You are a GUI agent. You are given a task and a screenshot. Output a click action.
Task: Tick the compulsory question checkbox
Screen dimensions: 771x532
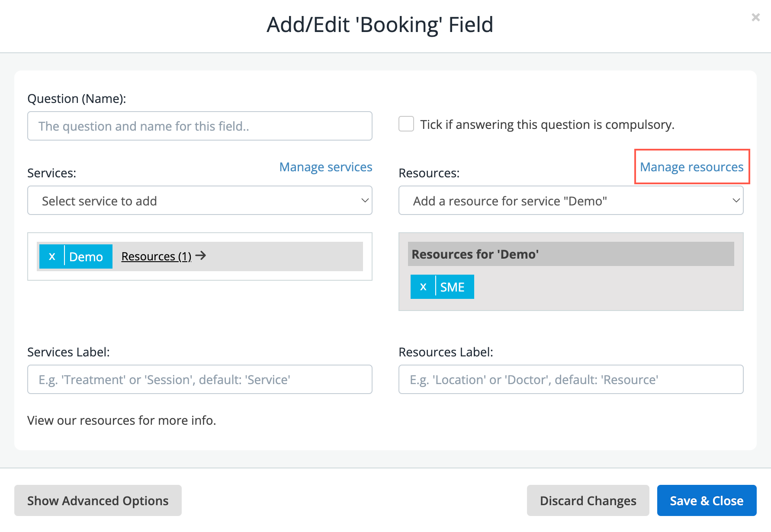pos(406,124)
